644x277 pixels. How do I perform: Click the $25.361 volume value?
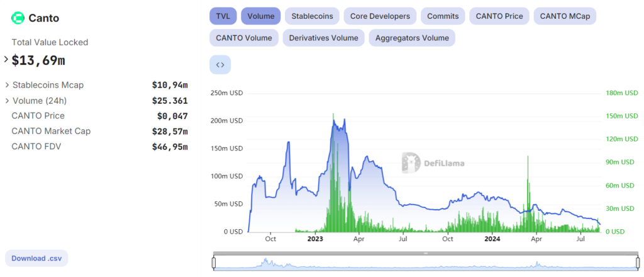[x=170, y=101]
